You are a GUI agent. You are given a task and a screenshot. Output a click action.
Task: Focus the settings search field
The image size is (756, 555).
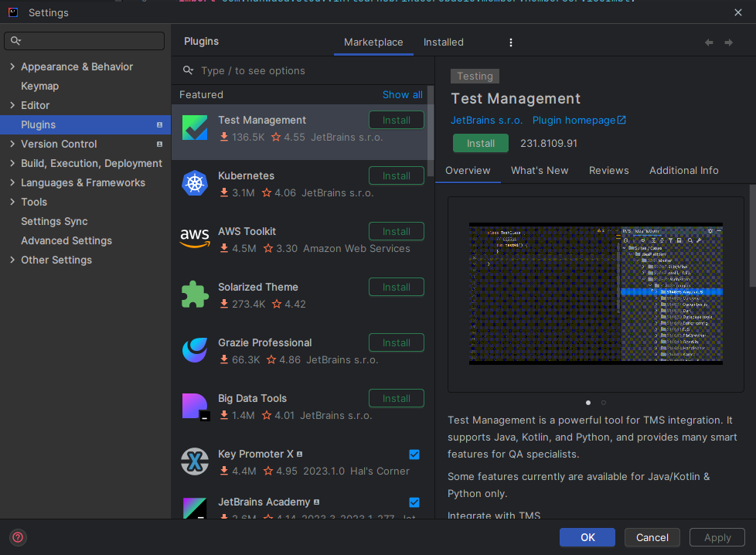(x=84, y=40)
